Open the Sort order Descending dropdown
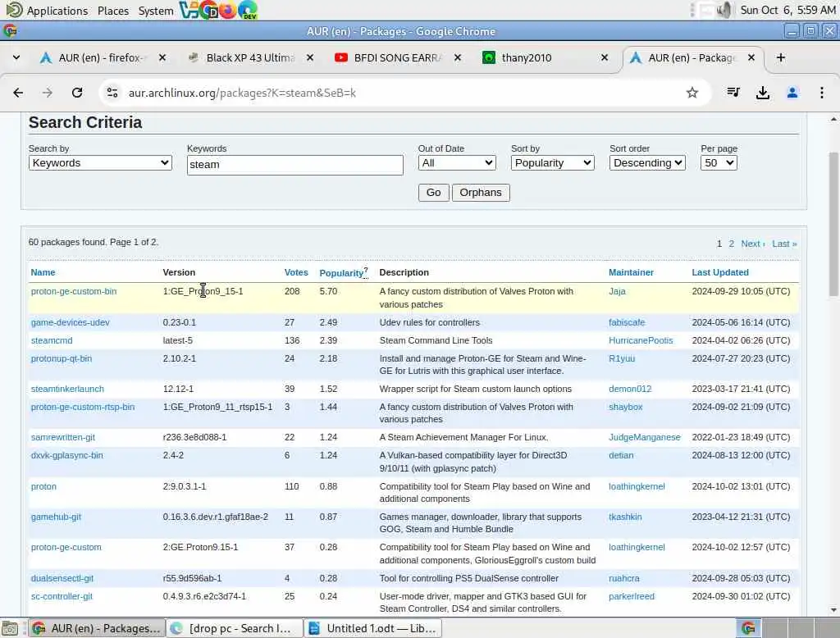840x638 pixels. pos(647,163)
